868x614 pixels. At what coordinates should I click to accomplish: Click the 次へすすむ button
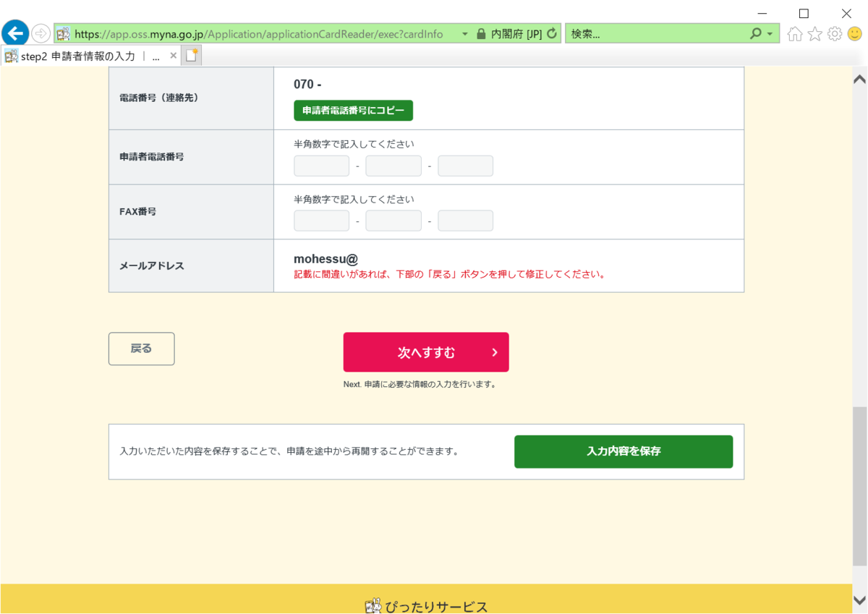point(426,352)
